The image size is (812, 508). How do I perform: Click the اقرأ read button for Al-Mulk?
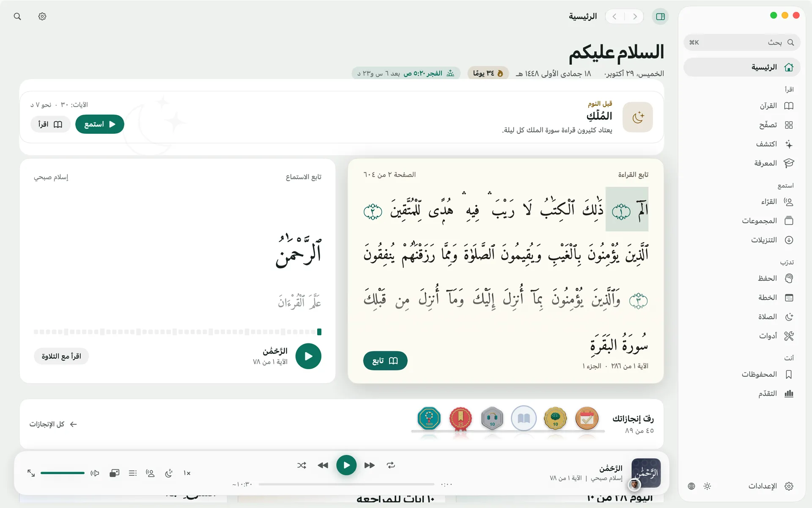coord(50,124)
